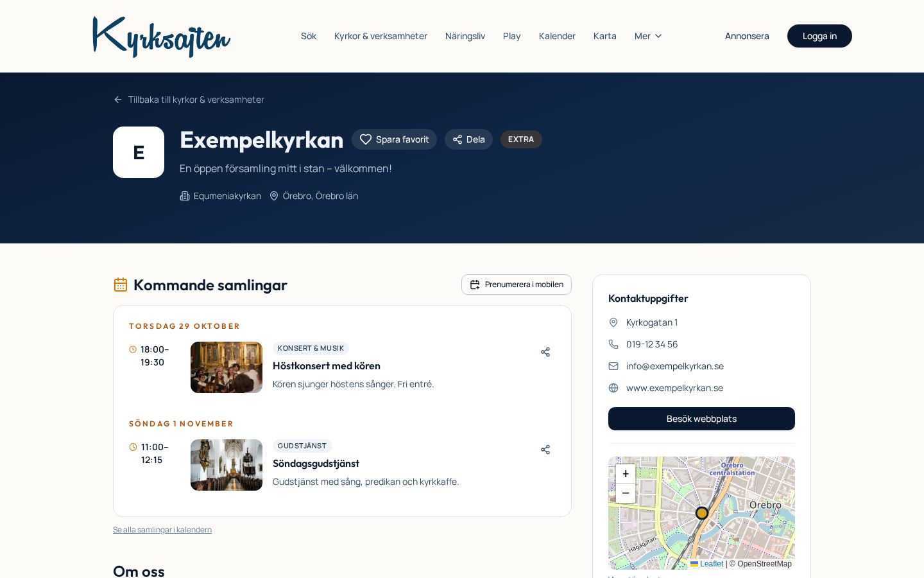Screen dimensions: 924x578
Task: Click the Annonsera link
Action: click(747, 36)
